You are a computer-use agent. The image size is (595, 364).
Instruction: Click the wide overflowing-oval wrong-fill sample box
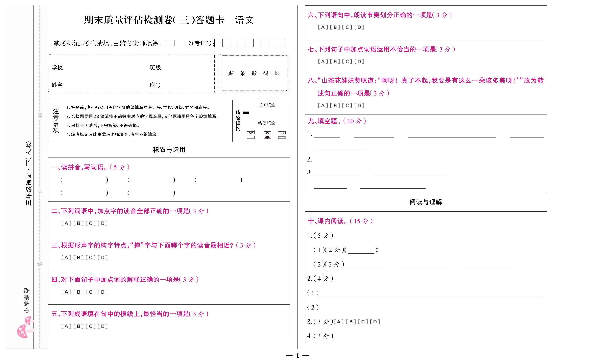click(282, 137)
